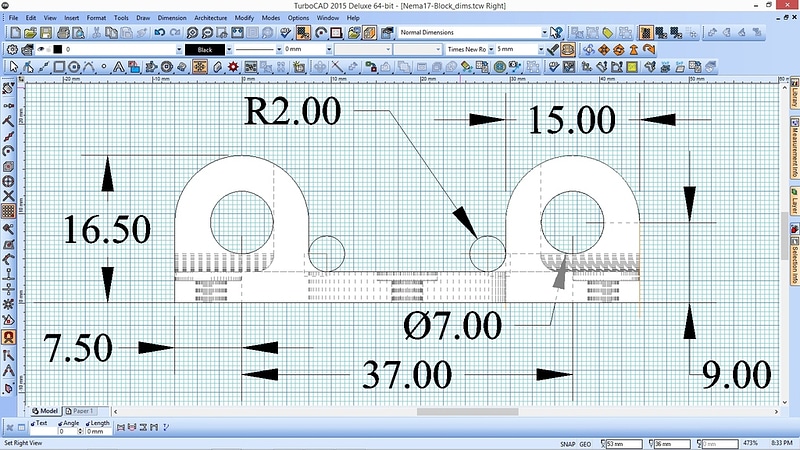This screenshot has width=800, height=450.
Task: Click the New document icon
Action: [15, 33]
